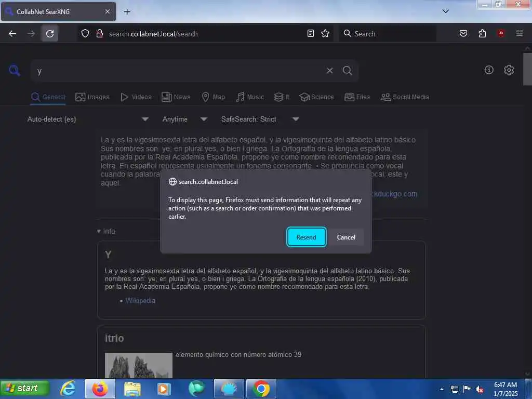Click the muted volume tray icon
The width and height of the screenshot is (532, 399).
click(480, 389)
